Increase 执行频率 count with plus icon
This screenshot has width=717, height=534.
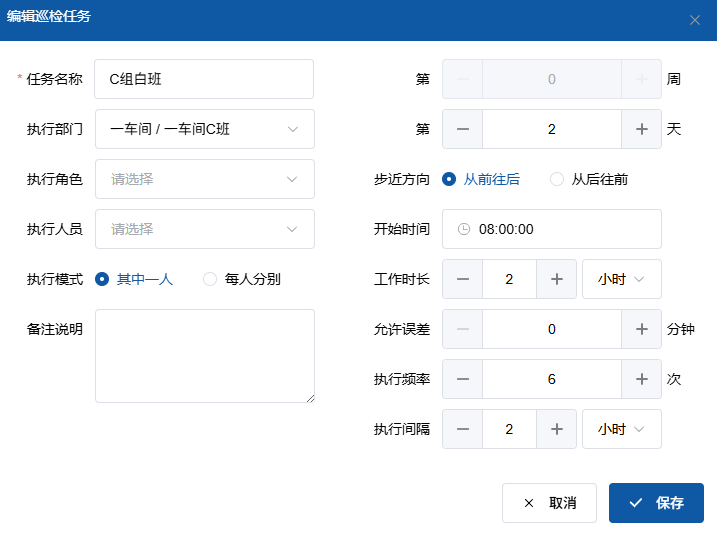641,379
